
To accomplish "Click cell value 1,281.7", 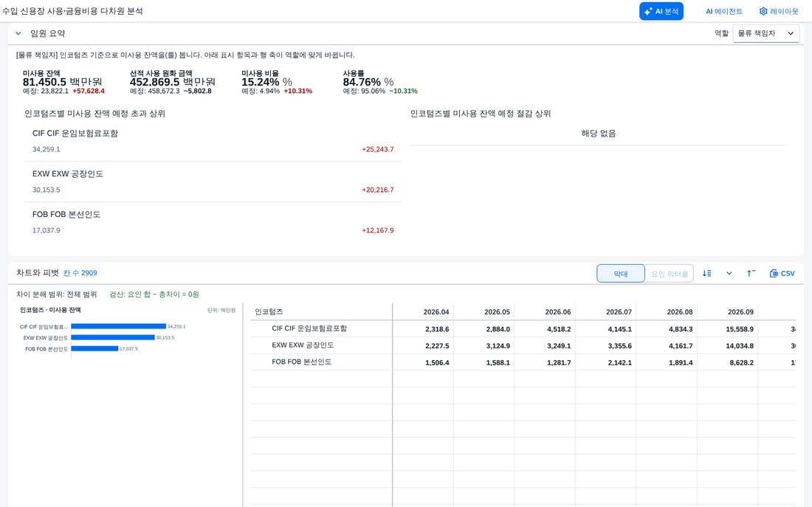I will pyautogui.click(x=559, y=363).
